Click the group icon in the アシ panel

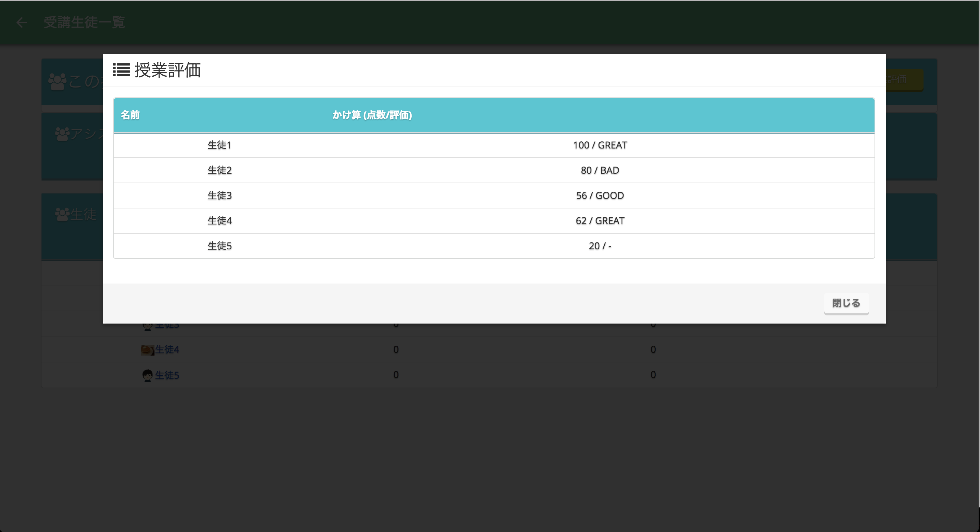[62, 134]
